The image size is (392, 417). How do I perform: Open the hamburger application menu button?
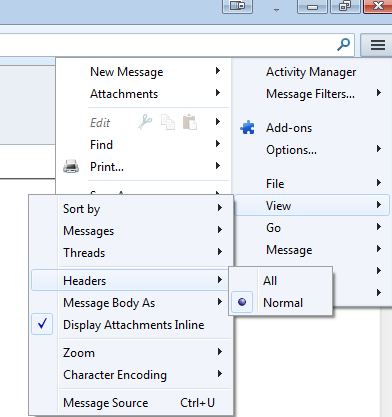click(x=378, y=45)
